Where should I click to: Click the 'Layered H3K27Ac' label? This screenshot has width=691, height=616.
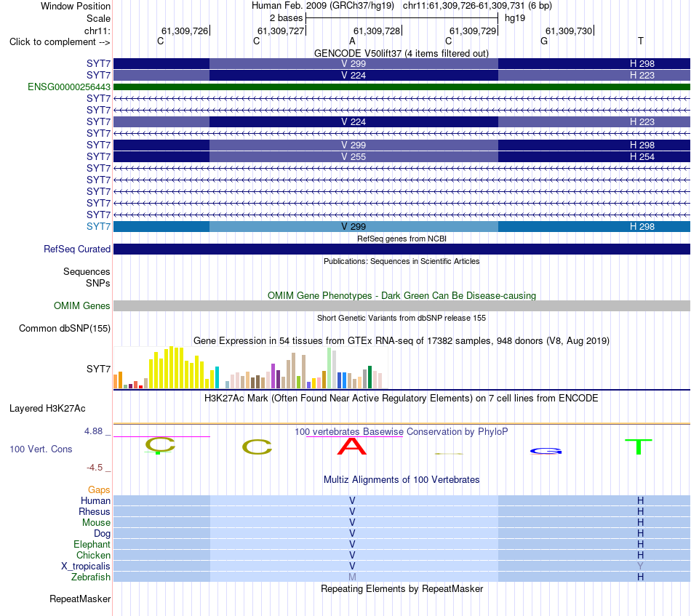coord(47,409)
